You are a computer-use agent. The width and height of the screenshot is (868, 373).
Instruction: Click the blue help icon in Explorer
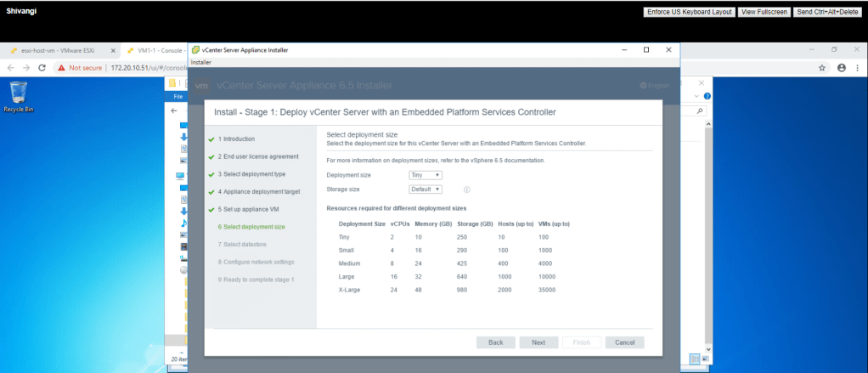click(707, 97)
